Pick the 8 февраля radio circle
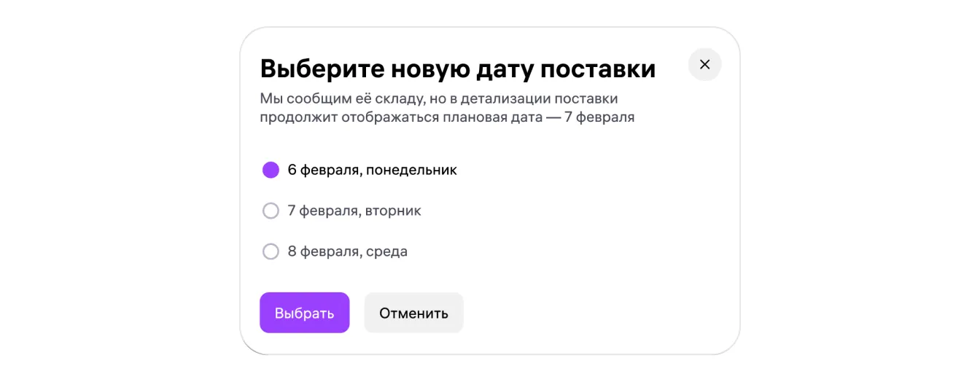The image size is (980, 382). click(271, 252)
